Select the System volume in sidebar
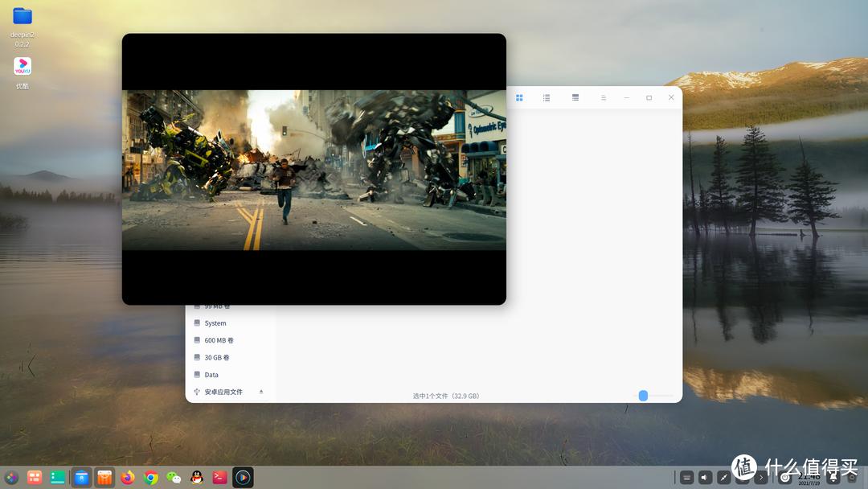 tap(215, 323)
